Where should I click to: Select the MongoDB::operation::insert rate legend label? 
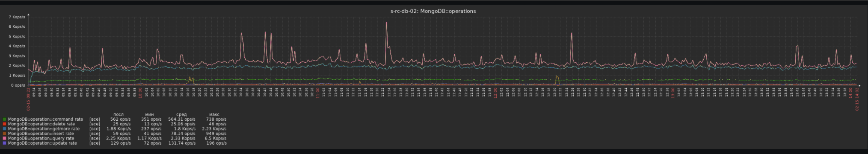[x=41, y=134]
